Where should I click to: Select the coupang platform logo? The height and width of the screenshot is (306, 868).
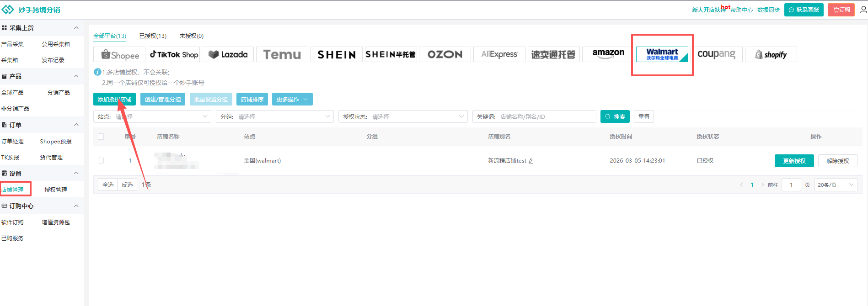click(x=717, y=54)
